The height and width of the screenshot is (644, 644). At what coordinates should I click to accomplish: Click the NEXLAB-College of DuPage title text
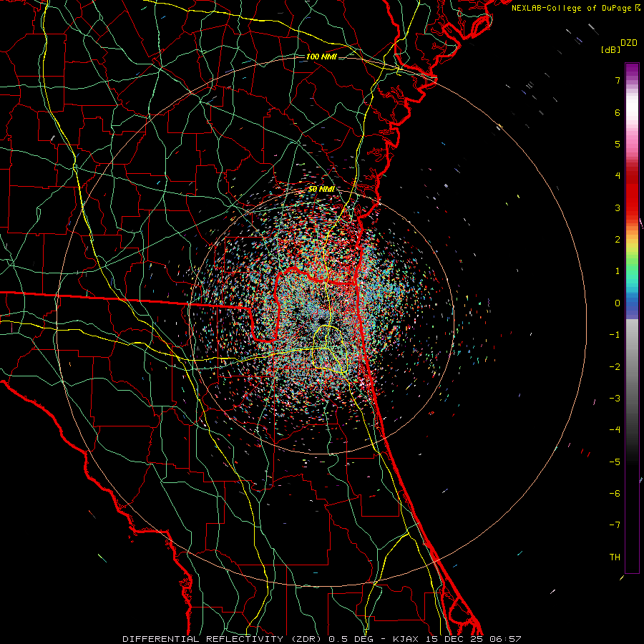[x=572, y=8]
